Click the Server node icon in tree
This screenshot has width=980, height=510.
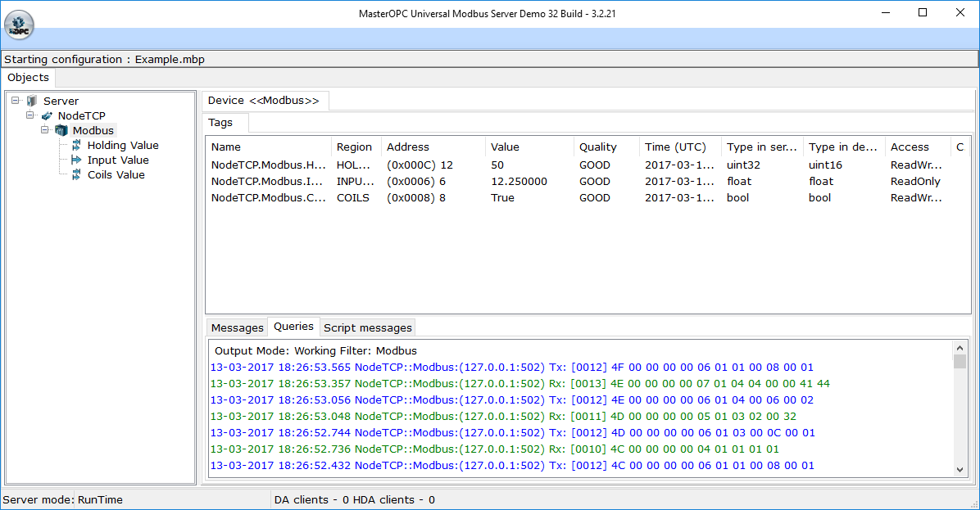tap(32, 101)
